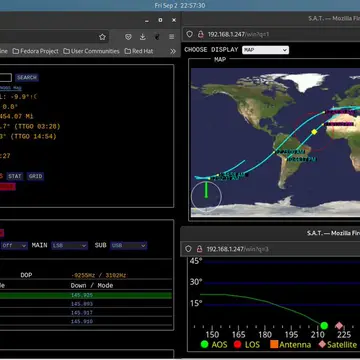Click the address bar showing 192.168.1.247/win?q=3

[x=237, y=249]
